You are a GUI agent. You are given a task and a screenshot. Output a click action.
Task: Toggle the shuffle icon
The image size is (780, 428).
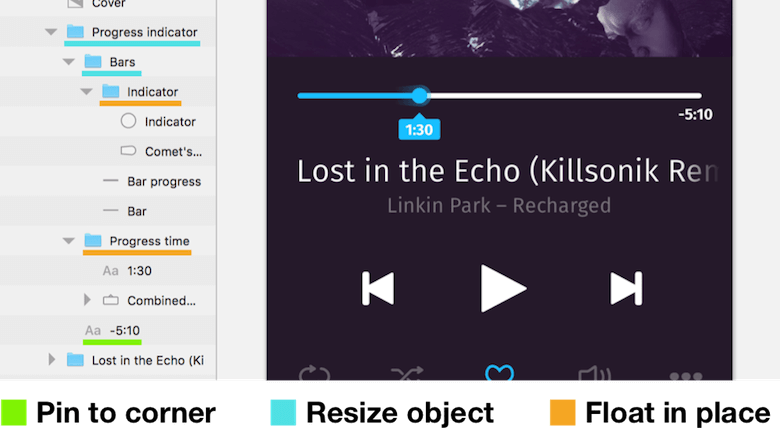point(407,373)
